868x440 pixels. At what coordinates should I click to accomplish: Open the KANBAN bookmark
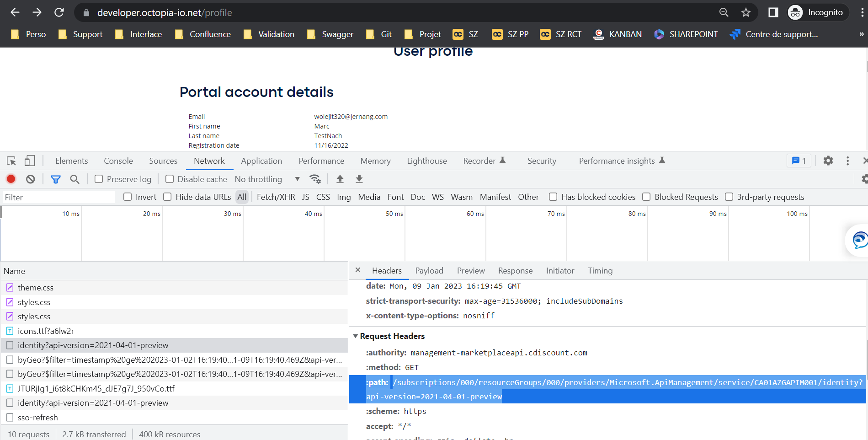point(618,34)
